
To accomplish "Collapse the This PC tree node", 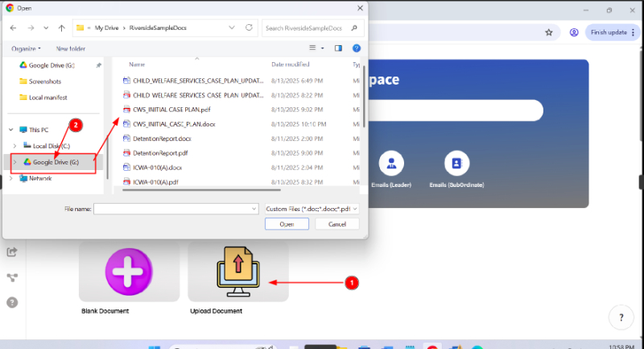I will [10, 130].
